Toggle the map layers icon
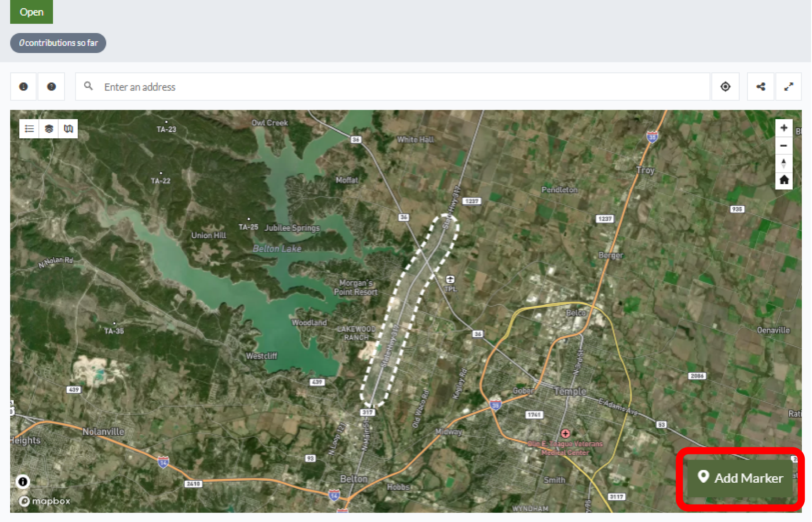 (49, 129)
